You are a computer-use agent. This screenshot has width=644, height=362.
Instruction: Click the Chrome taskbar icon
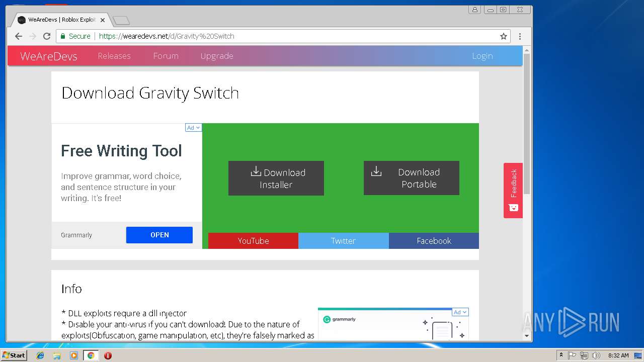(x=91, y=355)
